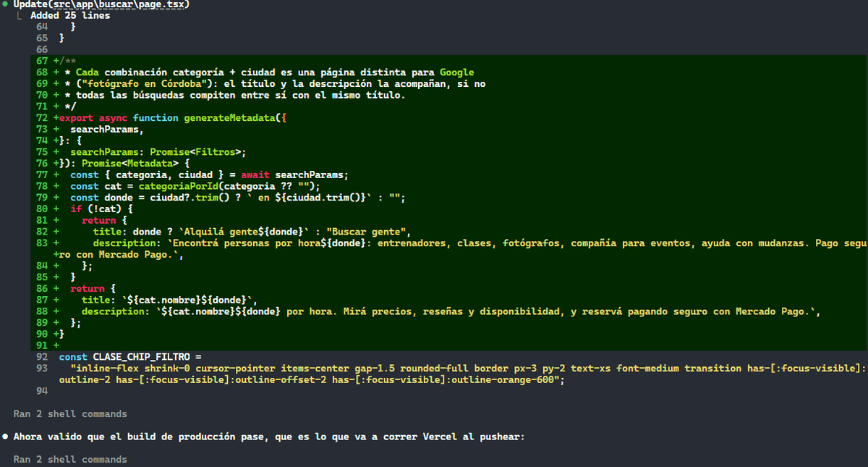Click line number 94 at the diff's end
The image size is (868, 467).
pos(42,391)
